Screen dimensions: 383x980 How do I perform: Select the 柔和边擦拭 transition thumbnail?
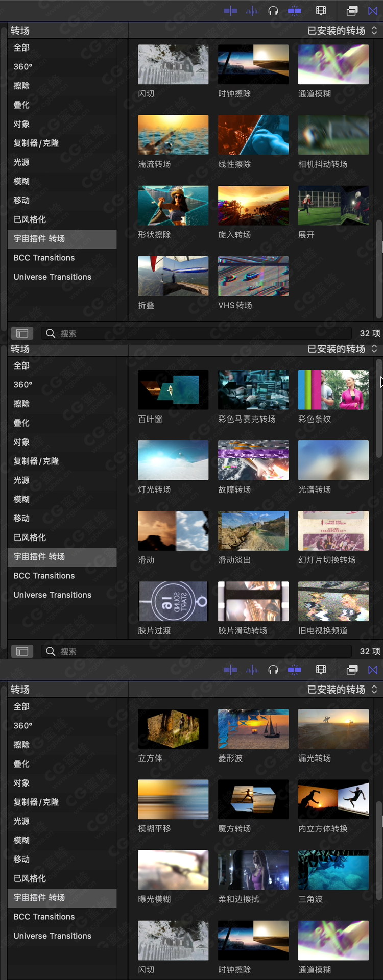click(x=253, y=869)
